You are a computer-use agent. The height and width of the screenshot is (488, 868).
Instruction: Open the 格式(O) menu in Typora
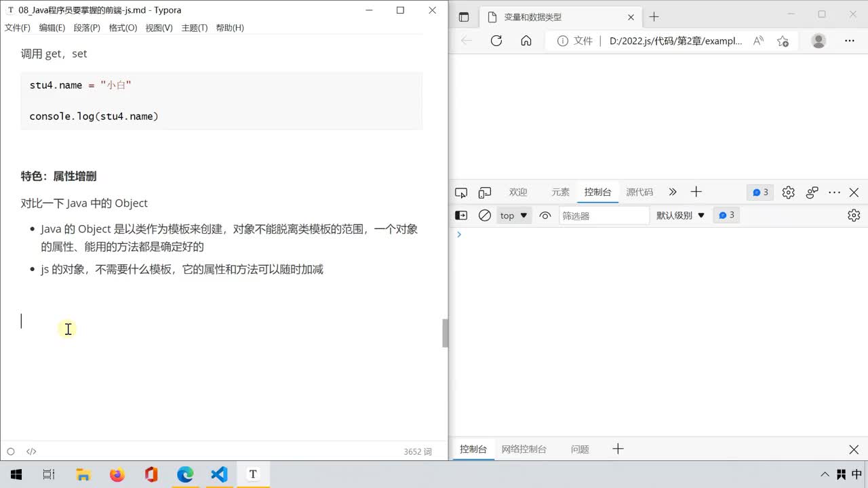point(123,28)
